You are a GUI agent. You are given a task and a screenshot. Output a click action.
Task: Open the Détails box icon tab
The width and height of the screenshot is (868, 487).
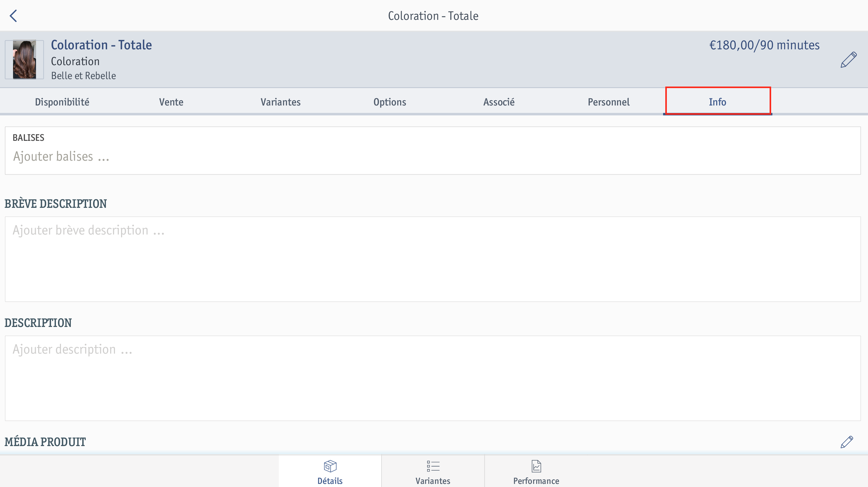point(330,472)
